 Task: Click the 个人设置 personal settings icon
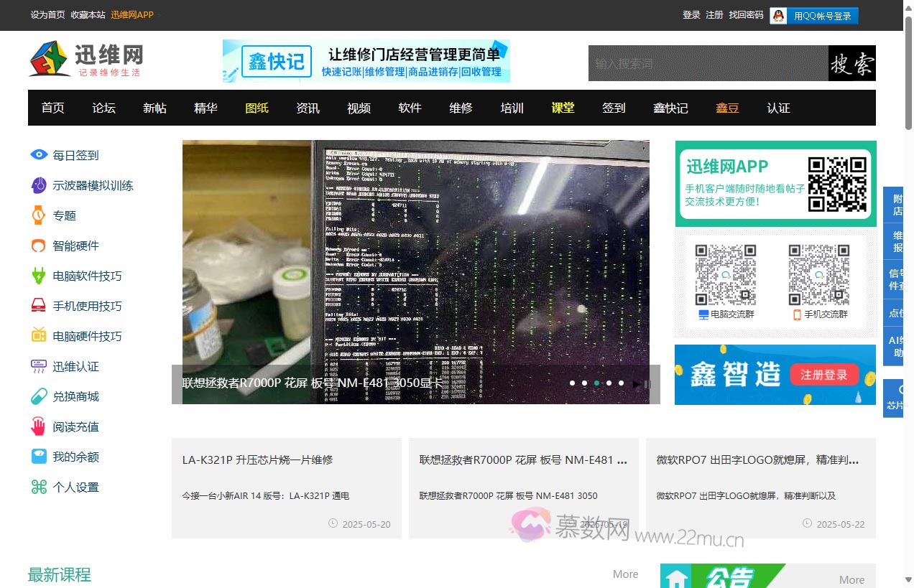point(39,486)
